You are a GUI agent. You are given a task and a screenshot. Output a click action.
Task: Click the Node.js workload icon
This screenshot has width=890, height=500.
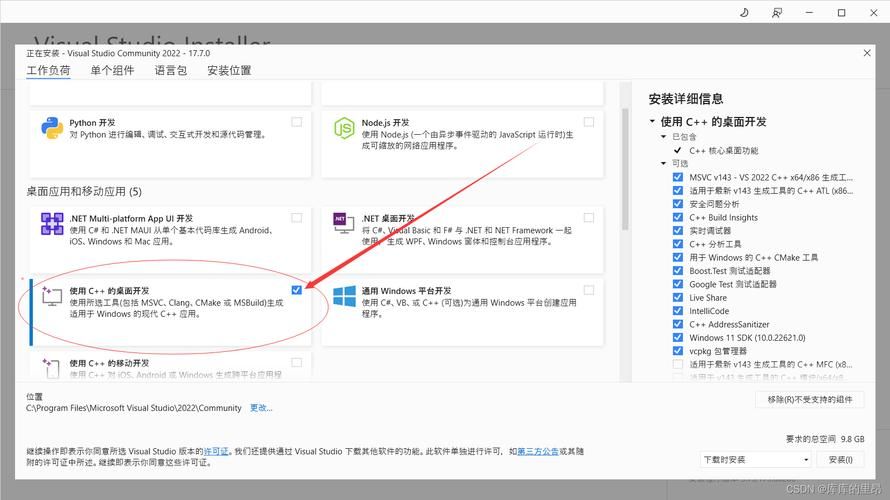[344, 128]
